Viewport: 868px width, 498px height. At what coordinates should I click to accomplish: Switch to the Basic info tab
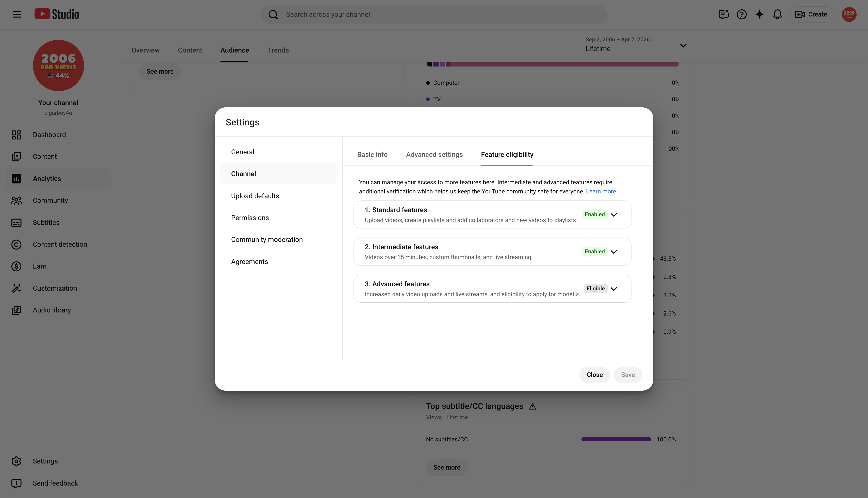pyautogui.click(x=372, y=155)
